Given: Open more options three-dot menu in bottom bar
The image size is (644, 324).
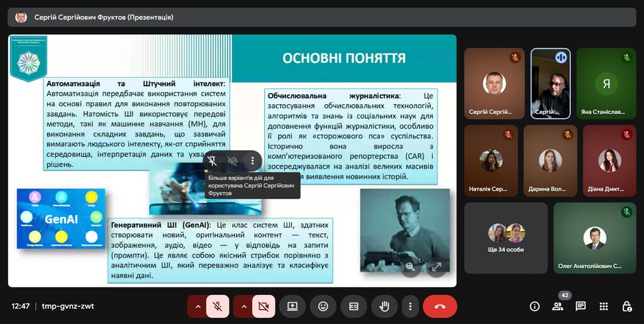Looking at the screenshot, I should [x=410, y=306].
